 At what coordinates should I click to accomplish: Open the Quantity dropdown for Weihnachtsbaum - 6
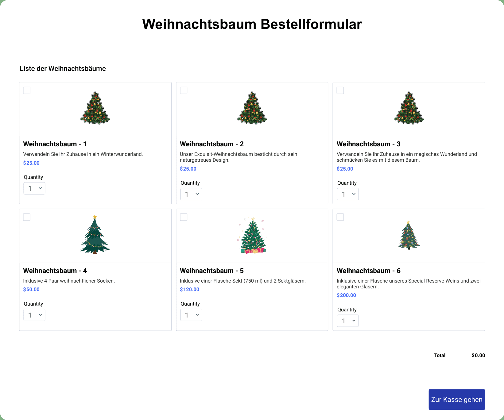click(x=348, y=321)
